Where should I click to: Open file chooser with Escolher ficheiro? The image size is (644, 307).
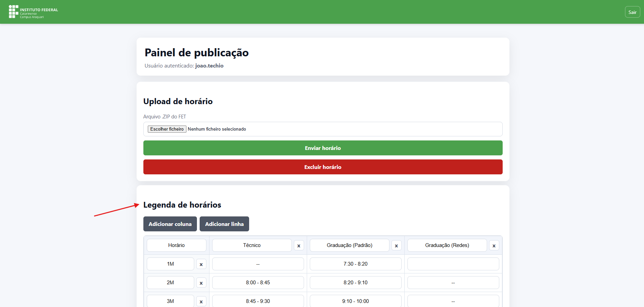click(167, 129)
